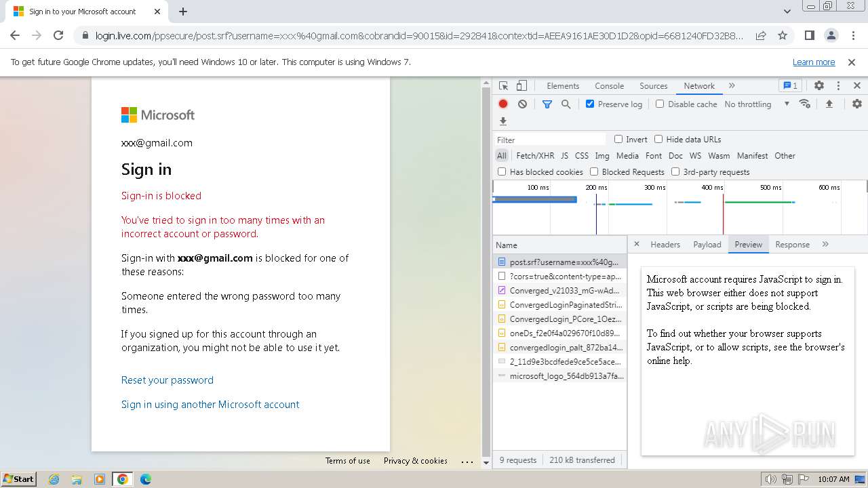This screenshot has height=488, width=868.
Task: Open network search magnifier
Action: (x=566, y=104)
